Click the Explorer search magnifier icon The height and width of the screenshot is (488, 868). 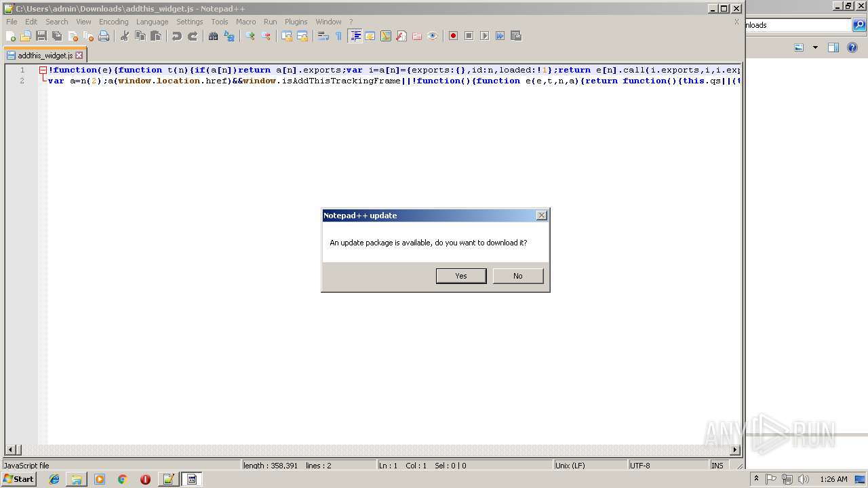pyautogui.click(x=859, y=25)
